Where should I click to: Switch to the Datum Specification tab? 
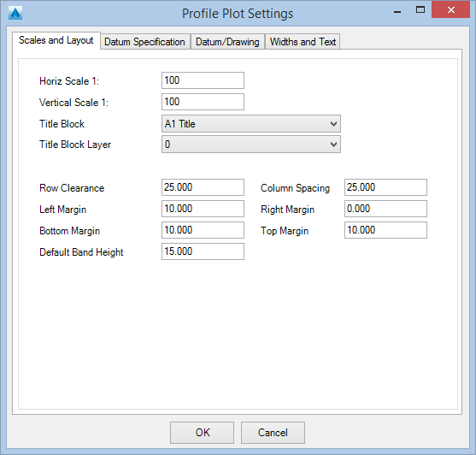145,42
